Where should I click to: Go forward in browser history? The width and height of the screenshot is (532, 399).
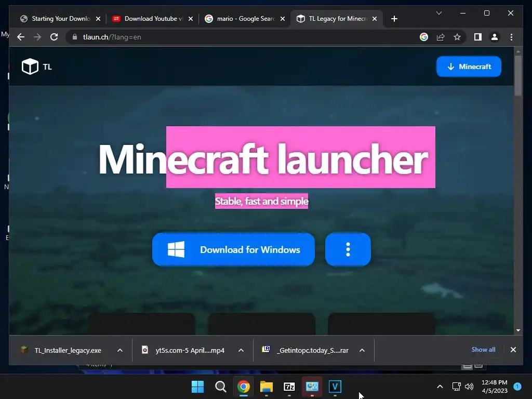(37, 37)
